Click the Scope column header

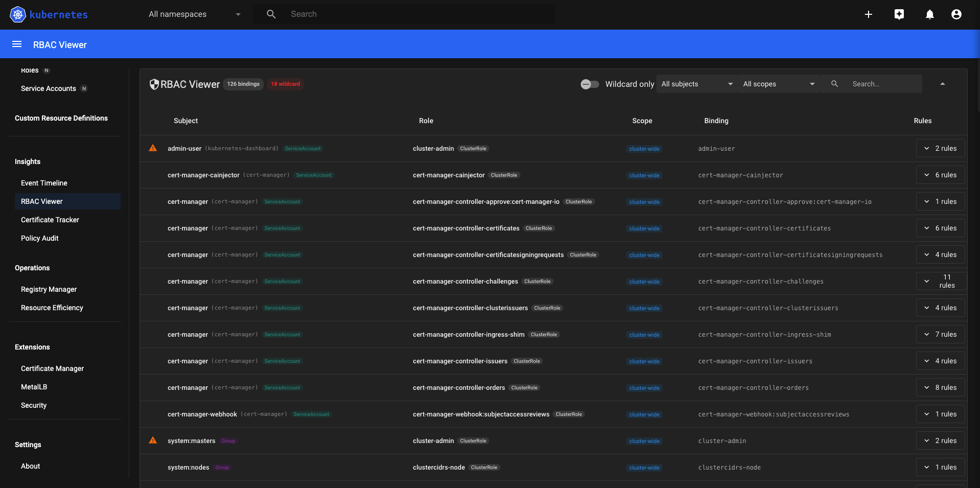click(642, 121)
